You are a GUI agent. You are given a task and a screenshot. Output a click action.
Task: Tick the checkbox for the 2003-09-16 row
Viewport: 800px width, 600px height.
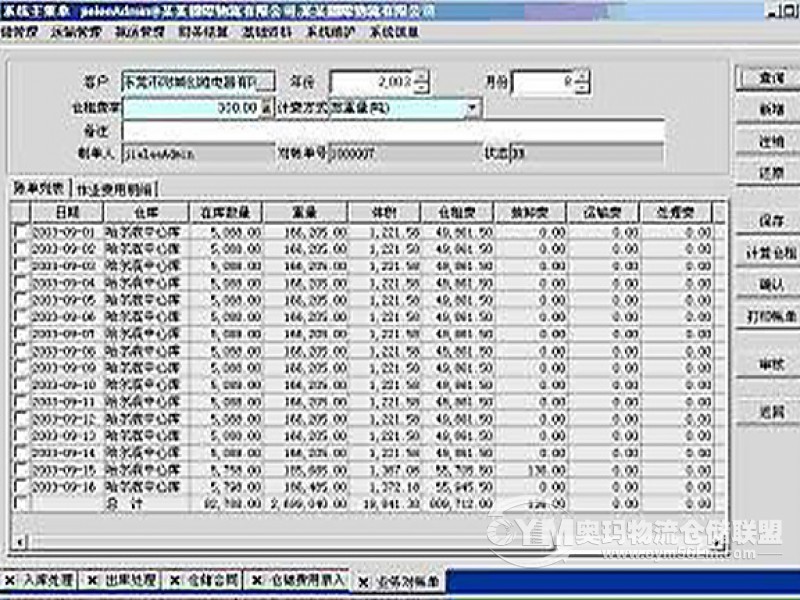21,487
